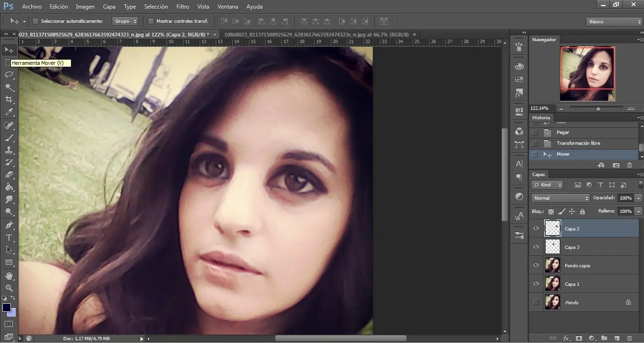Select the Clone Stamp tool

pyautogui.click(x=9, y=150)
